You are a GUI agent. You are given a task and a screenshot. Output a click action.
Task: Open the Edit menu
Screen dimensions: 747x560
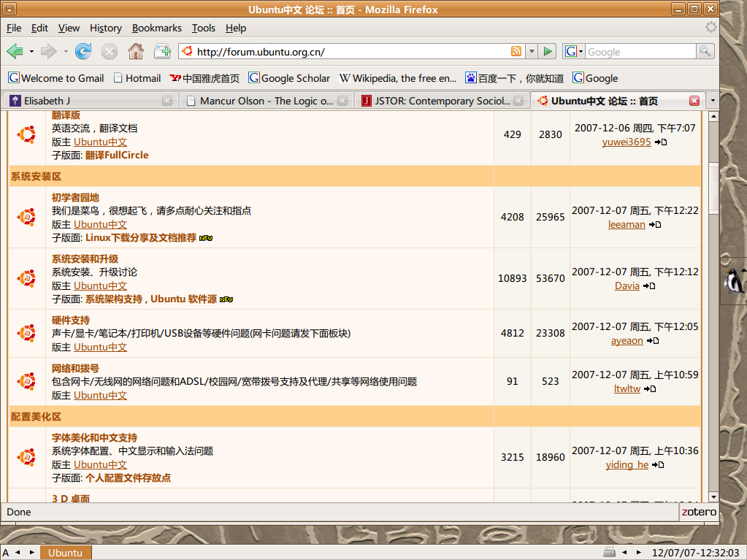click(x=39, y=28)
